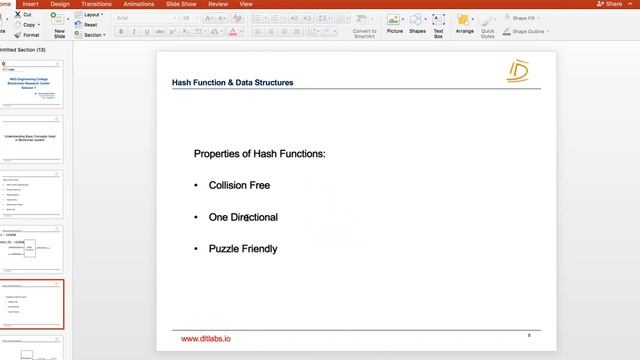Center align text

(271, 31)
